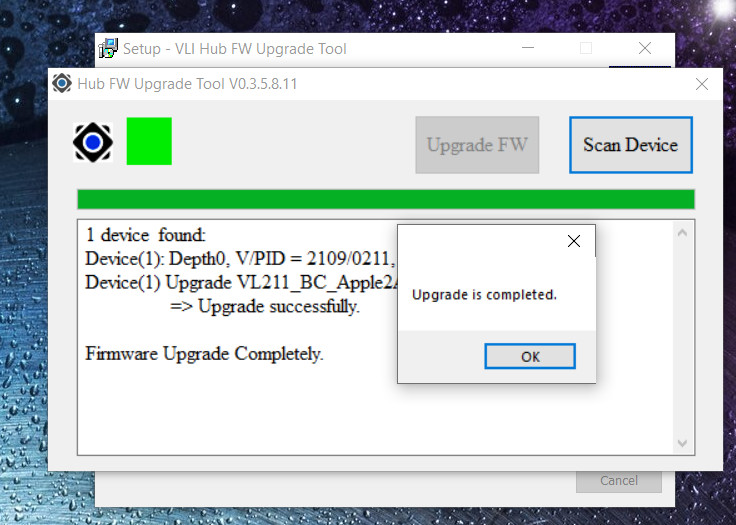The height and width of the screenshot is (525, 736).
Task: Click the VLI hub logo icon
Action: [x=93, y=142]
